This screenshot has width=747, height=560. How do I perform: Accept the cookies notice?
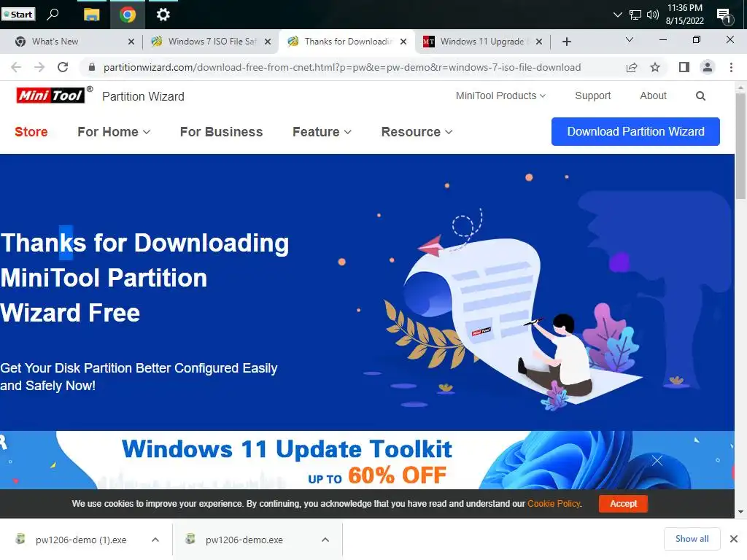(623, 504)
